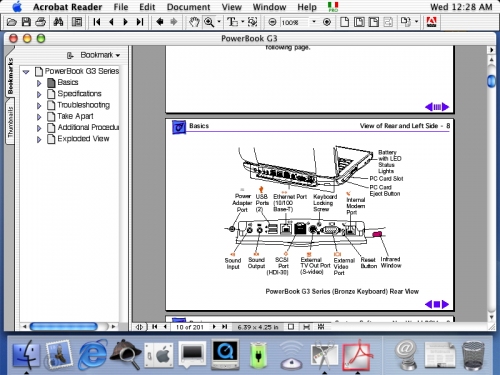This screenshot has width=500, height=375.
Task: Switch to the Bookmarks tab
Action: pos(10,76)
